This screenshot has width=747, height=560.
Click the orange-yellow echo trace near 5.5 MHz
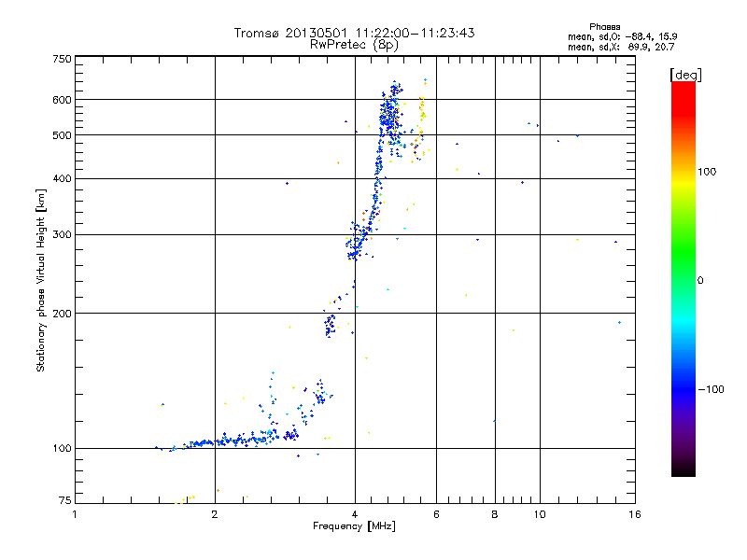(x=420, y=124)
